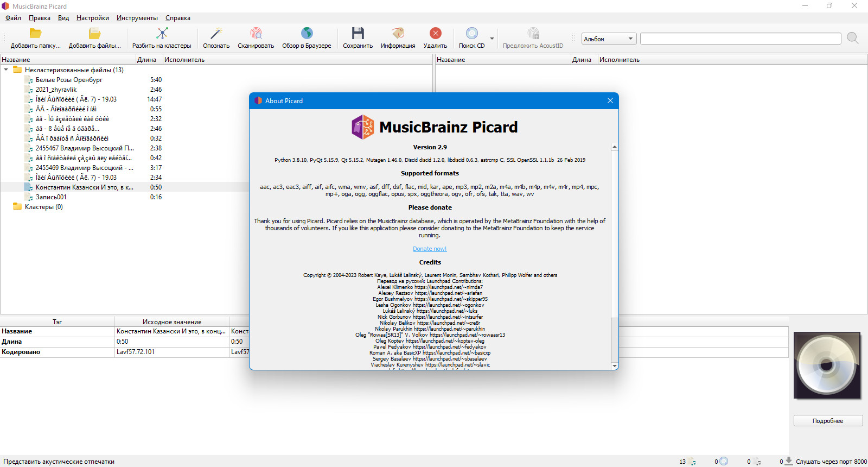The image size is (868, 467).
Task: Click the Donate now! link
Action: (x=430, y=249)
